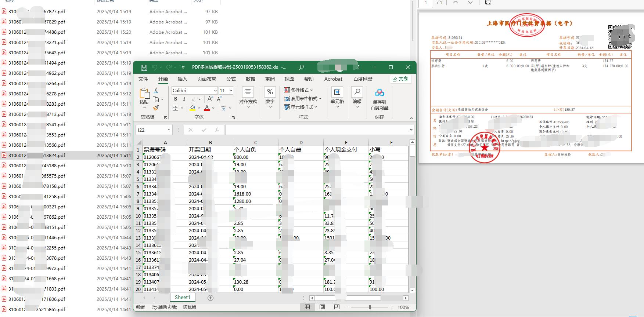
Task: Select all cells via corner triangle
Action: (x=139, y=142)
